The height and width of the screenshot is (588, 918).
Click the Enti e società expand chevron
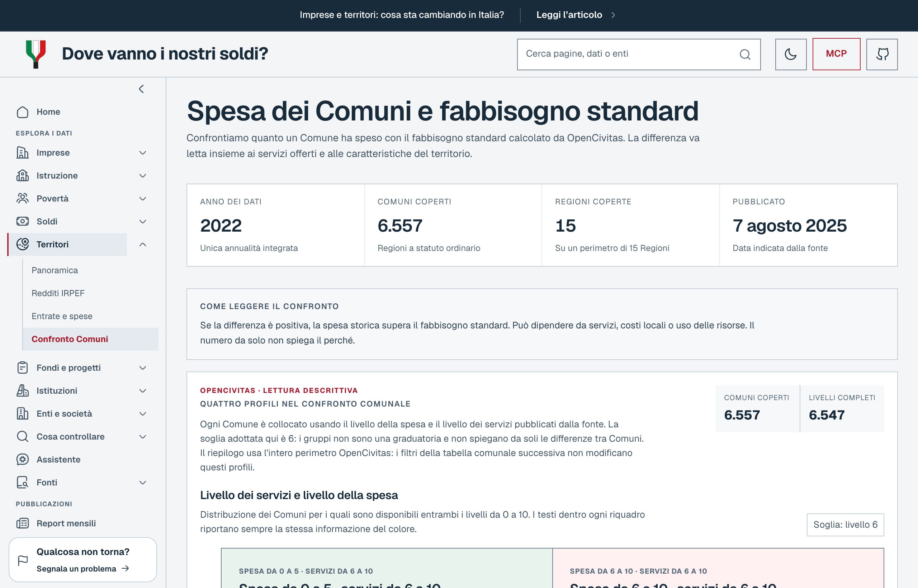click(142, 413)
